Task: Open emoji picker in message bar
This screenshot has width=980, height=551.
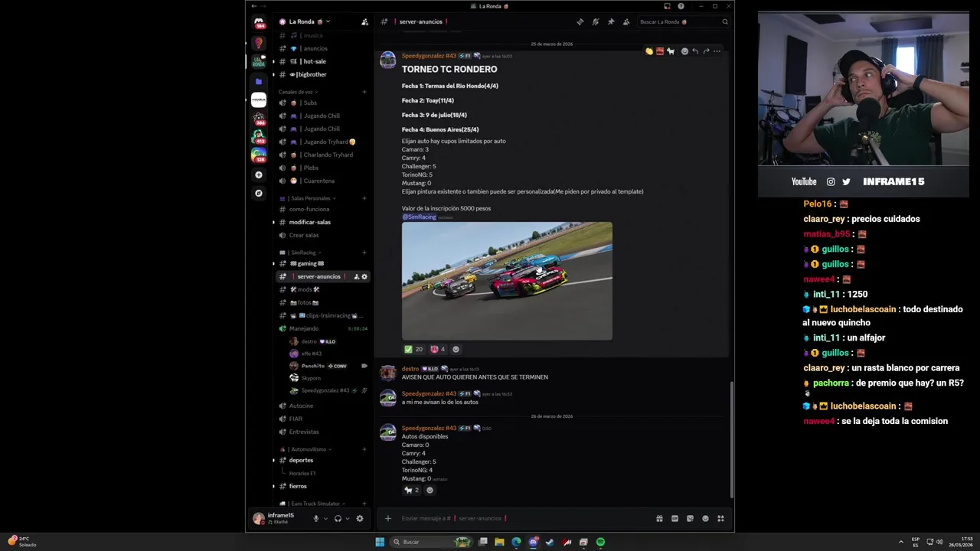Action: point(705,518)
